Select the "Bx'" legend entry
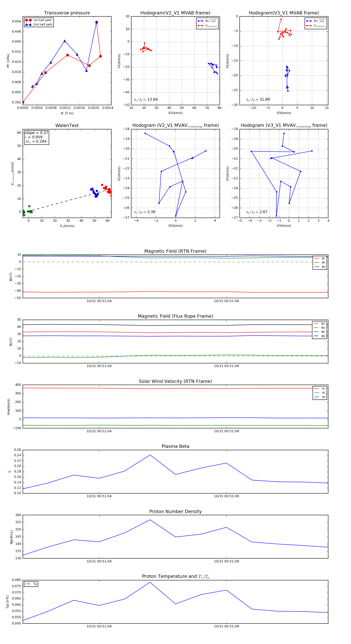This screenshot has height=644, width=351. coord(320,324)
